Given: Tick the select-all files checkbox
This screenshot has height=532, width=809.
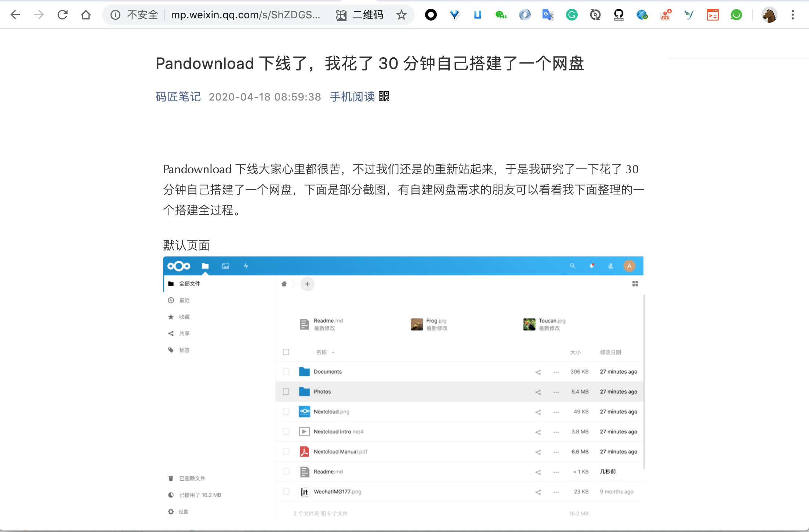Looking at the screenshot, I should (286, 352).
